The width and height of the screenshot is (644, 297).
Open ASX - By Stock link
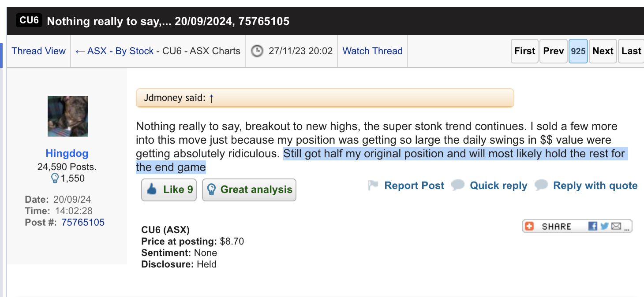[115, 51]
